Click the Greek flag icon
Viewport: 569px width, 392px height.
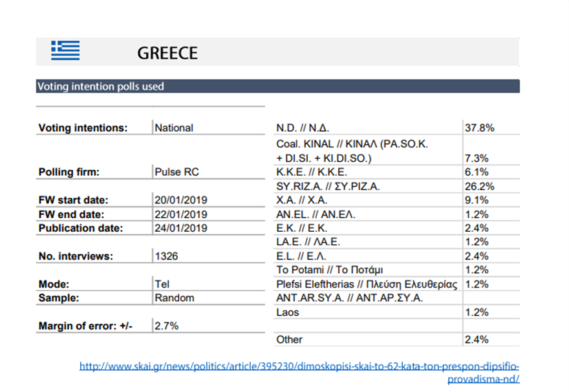pyautogui.click(x=65, y=50)
